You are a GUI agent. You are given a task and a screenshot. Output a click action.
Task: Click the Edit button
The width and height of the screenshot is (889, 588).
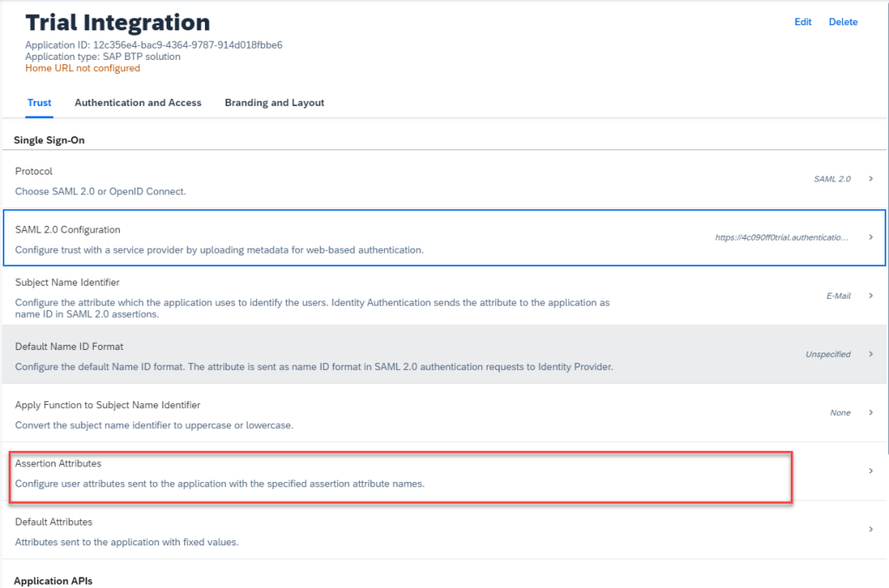coord(803,22)
